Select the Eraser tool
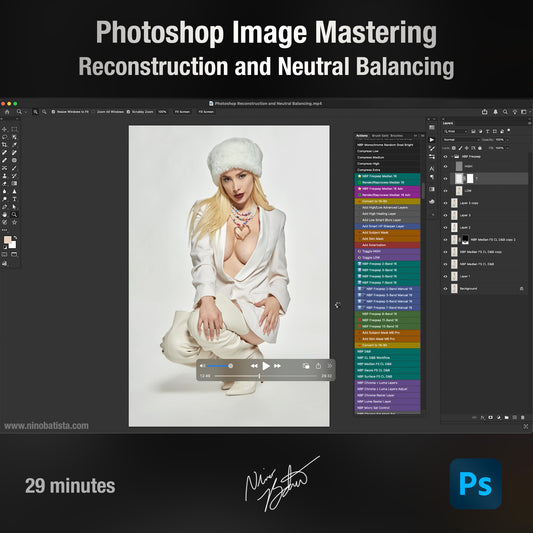This screenshot has width=533, height=533. [x=4, y=184]
